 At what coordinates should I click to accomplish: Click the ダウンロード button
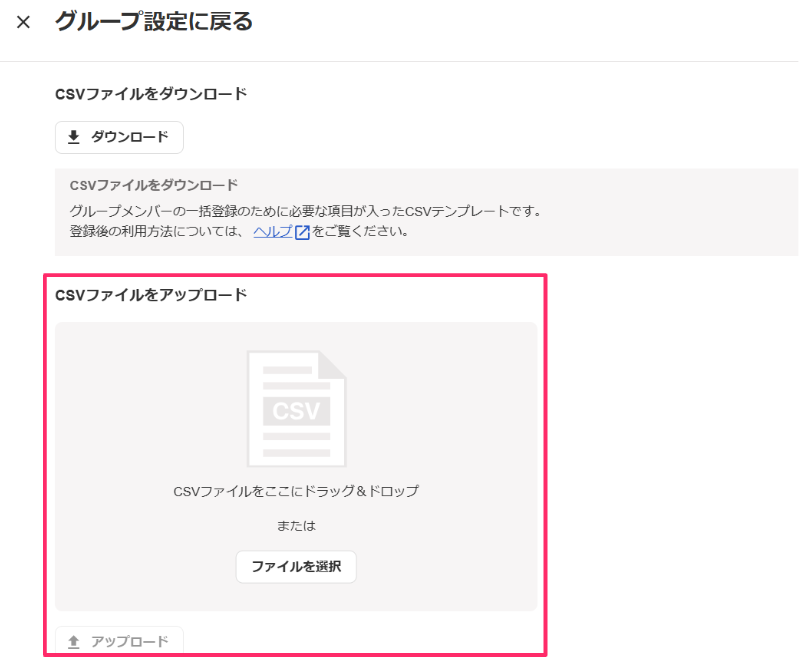[x=119, y=137]
